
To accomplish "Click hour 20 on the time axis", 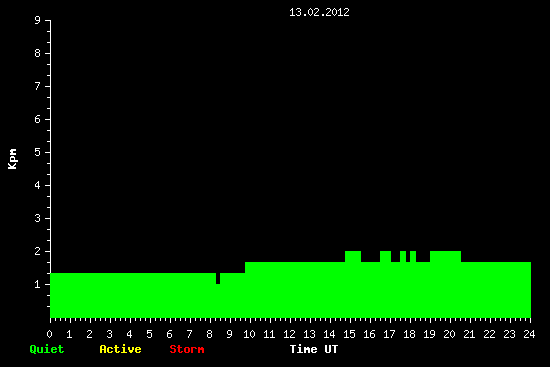I will point(449,334).
